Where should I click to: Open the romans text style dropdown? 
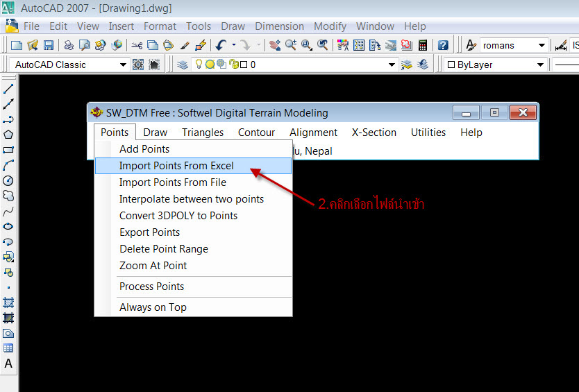[542, 45]
